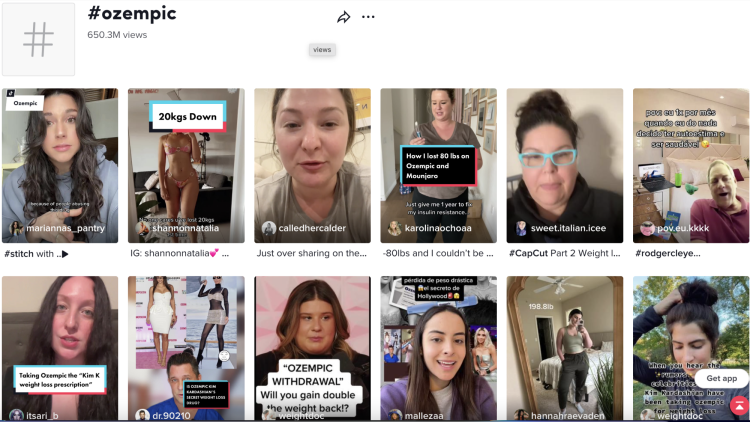The image size is (750, 422).
Task: Click mariannas_pantry profile avatar
Action: pos(17,228)
